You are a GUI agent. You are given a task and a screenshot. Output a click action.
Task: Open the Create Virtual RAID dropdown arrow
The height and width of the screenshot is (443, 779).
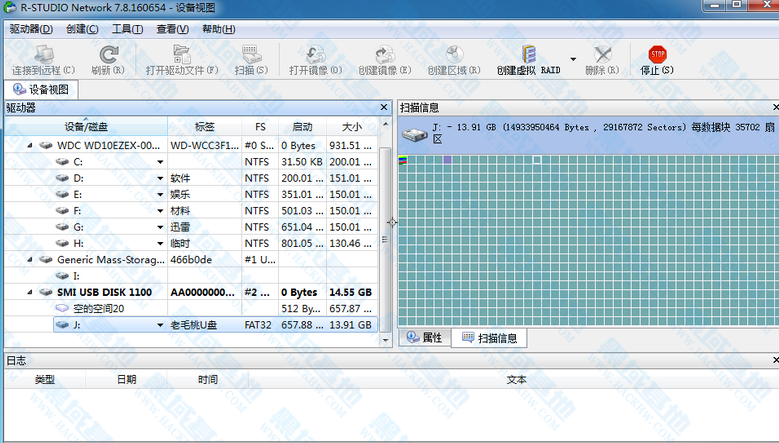click(573, 59)
